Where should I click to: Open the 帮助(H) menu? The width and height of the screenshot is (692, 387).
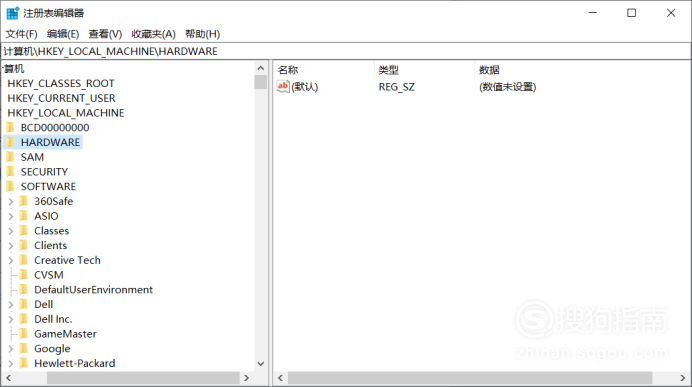pyautogui.click(x=202, y=34)
